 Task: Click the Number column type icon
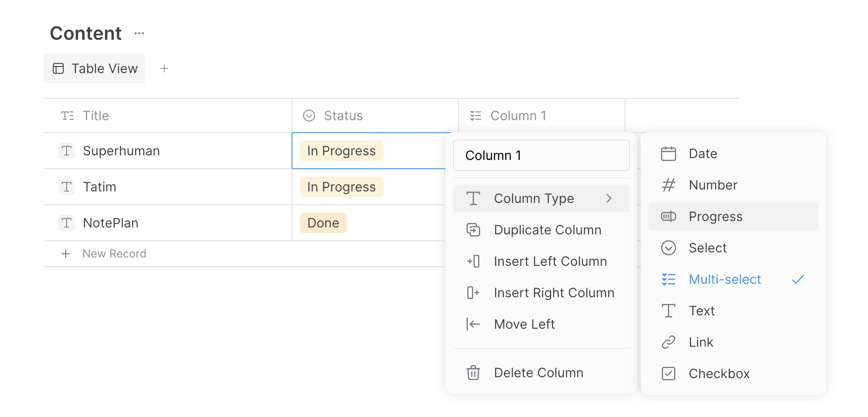pos(668,185)
